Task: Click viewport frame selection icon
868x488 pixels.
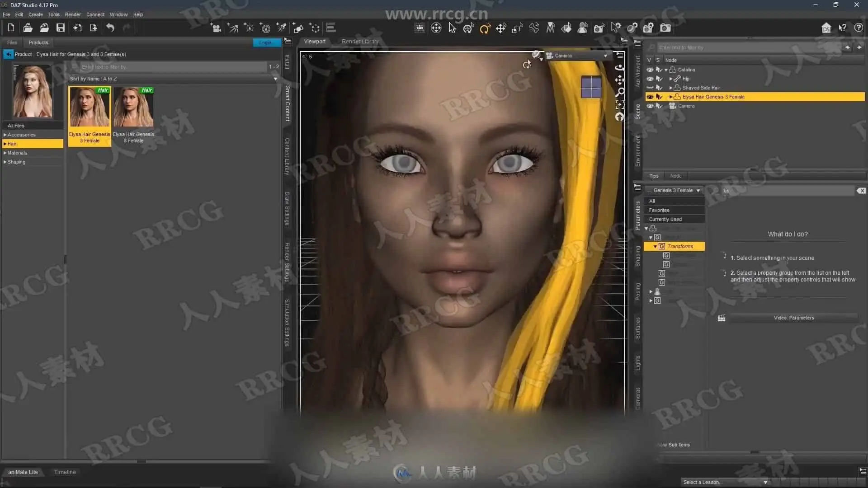Action: pyautogui.click(x=620, y=105)
